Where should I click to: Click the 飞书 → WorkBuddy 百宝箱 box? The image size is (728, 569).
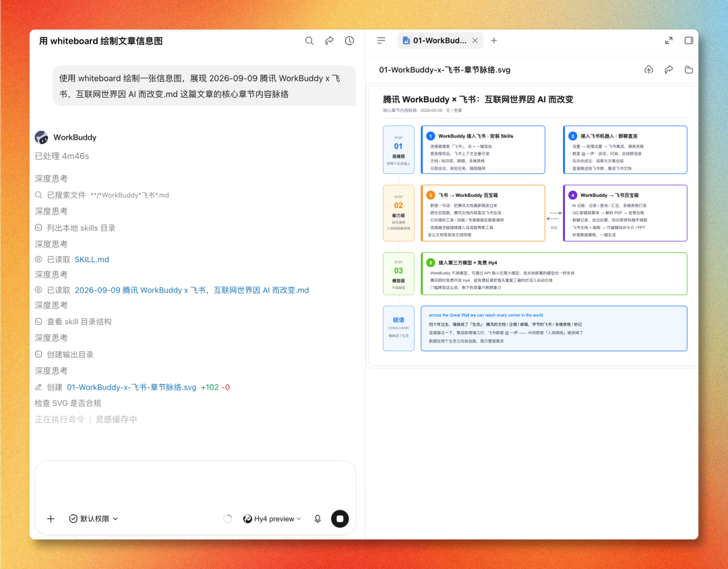click(483, 213)
